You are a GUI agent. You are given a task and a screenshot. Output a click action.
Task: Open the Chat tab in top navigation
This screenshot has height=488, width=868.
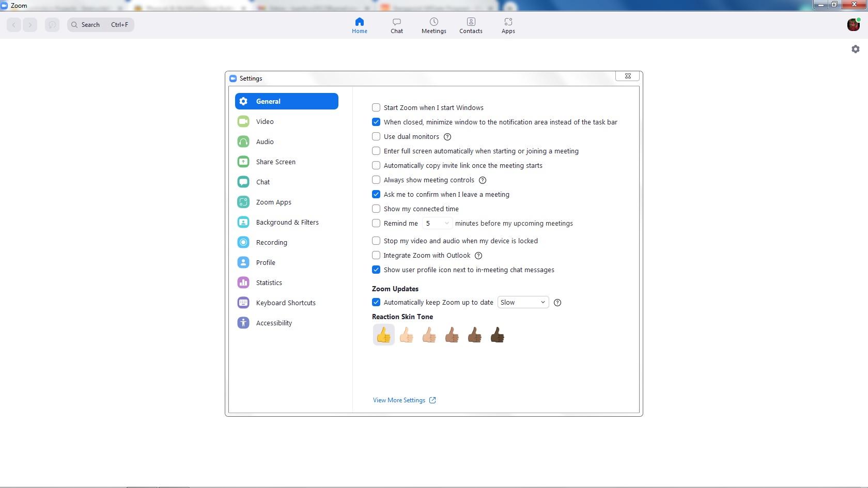[397, 25]
